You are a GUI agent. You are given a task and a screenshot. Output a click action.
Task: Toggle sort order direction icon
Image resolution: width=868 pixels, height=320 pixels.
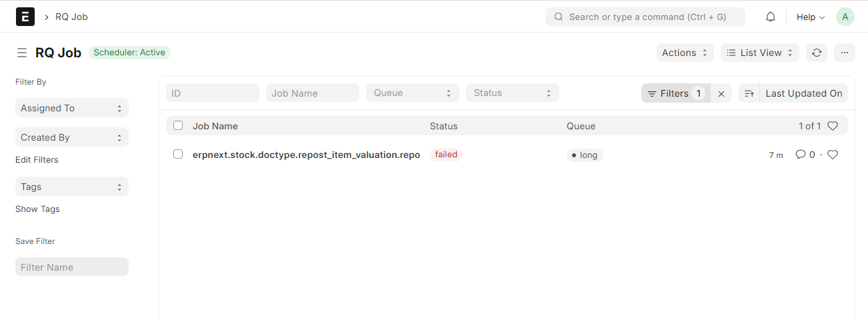pyautogui.click(x=749, y=93)
